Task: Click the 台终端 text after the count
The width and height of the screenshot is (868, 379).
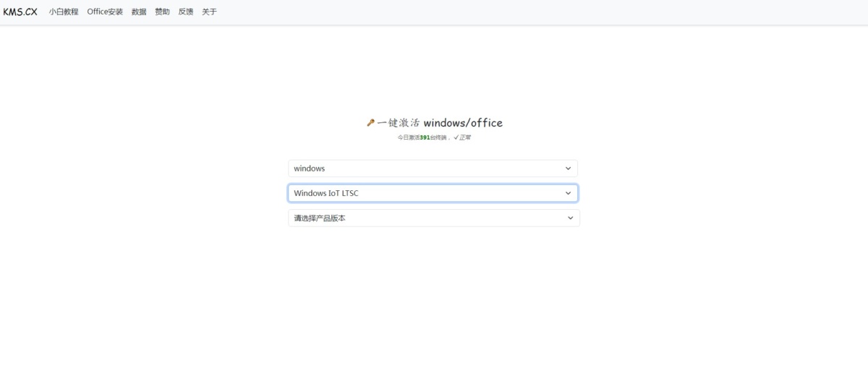Action: [439, 137]
